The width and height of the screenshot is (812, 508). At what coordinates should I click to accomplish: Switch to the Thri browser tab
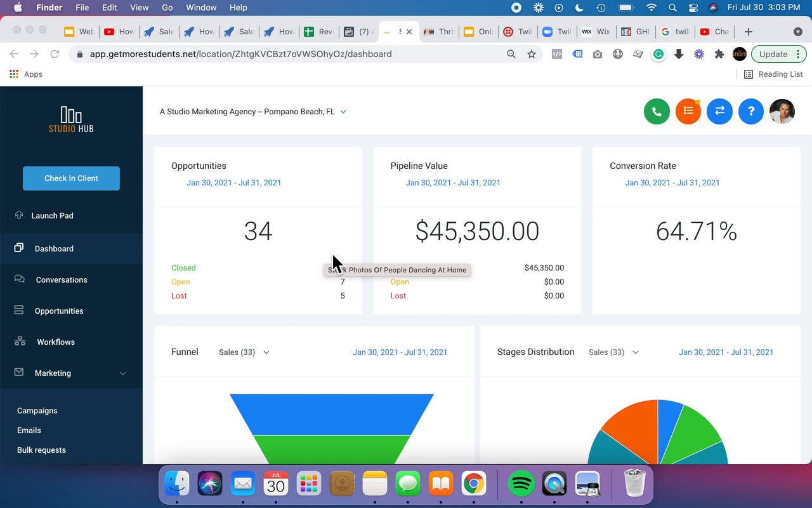pos(438,32)
